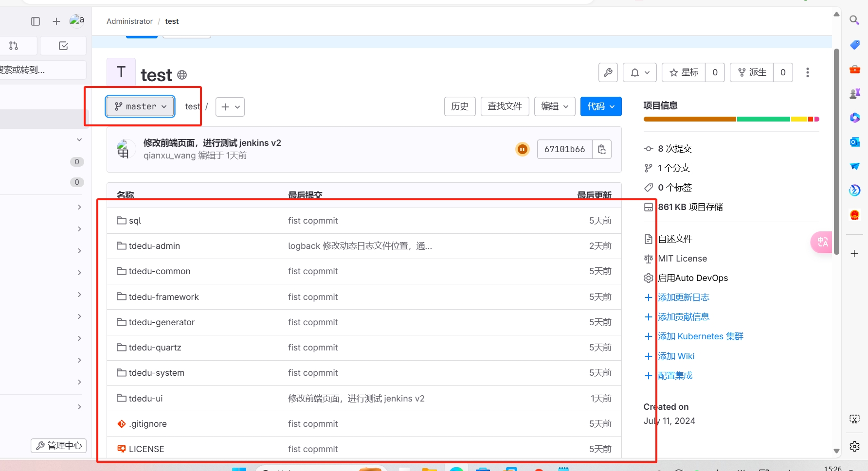Open the tdedu-admin folder
This screenshot has height=471, width=868.
154,246
